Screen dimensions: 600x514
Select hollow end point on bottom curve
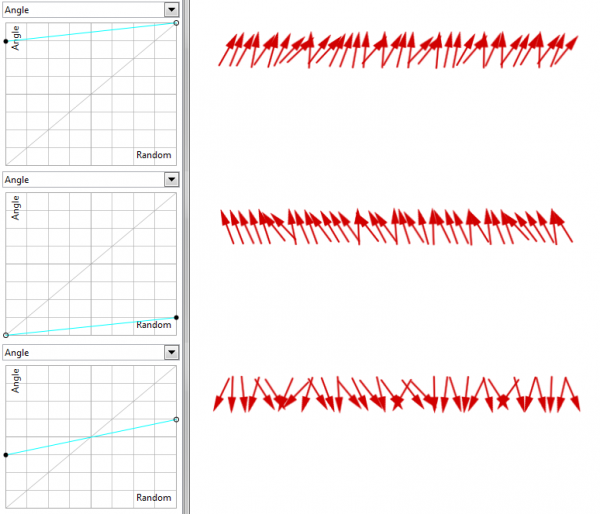click(x=176, y=419)
